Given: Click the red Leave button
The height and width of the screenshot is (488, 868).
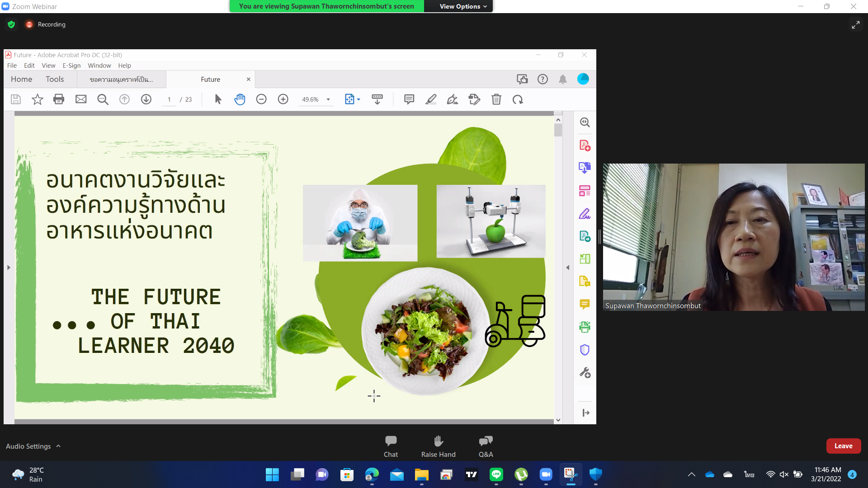Looking at the screenshot, I should point(843,446).
